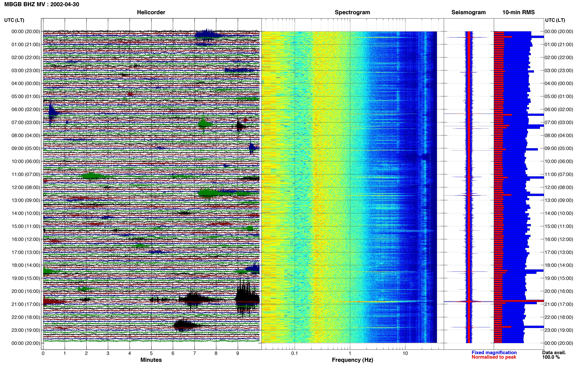Viewport: 588px width, 368px height.
Task: Click the tallest RMS bar before 21:00
Action: 519,301
